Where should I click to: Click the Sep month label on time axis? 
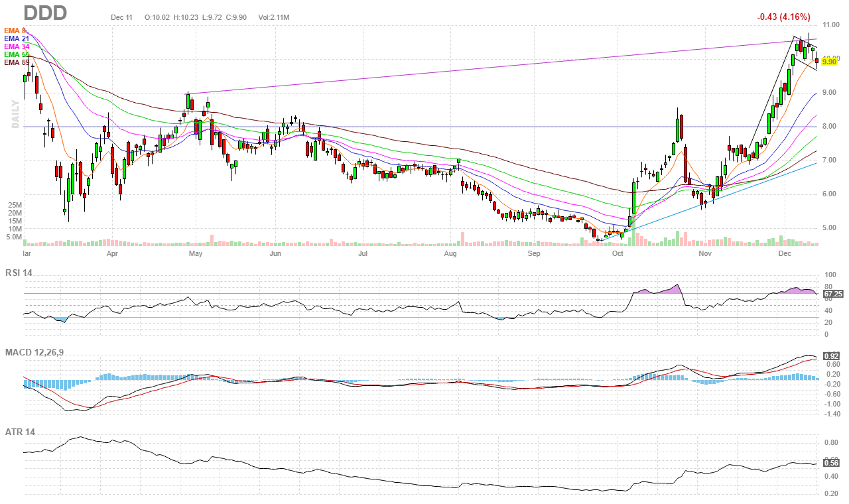click(534, 253)
